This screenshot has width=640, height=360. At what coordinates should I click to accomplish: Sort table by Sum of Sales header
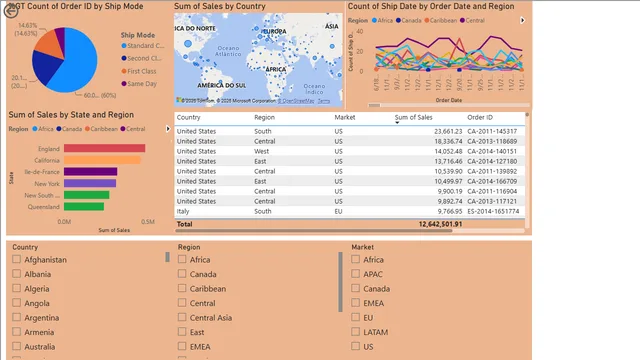coord(413,118)
